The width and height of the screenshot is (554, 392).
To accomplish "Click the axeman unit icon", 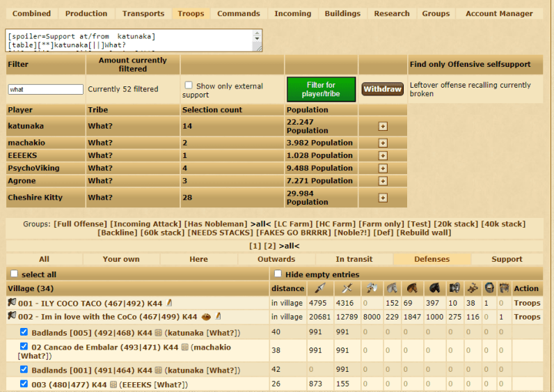I will click(x=372, y=288).
